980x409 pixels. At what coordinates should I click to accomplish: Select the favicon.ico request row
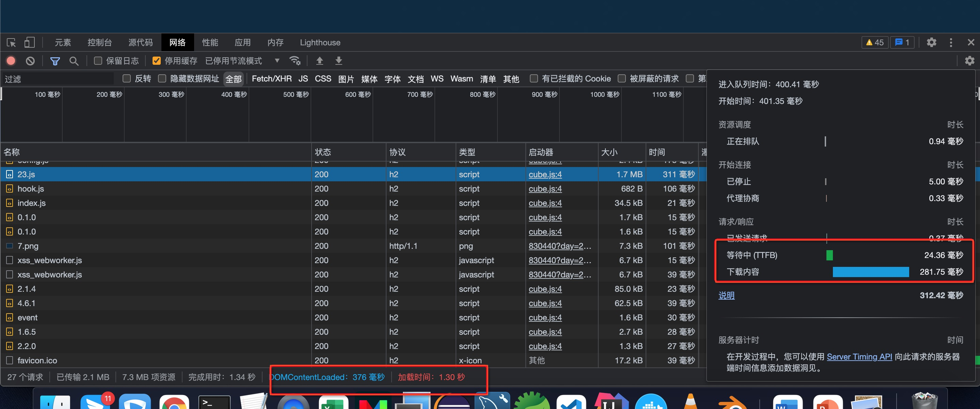click(353, 360)
